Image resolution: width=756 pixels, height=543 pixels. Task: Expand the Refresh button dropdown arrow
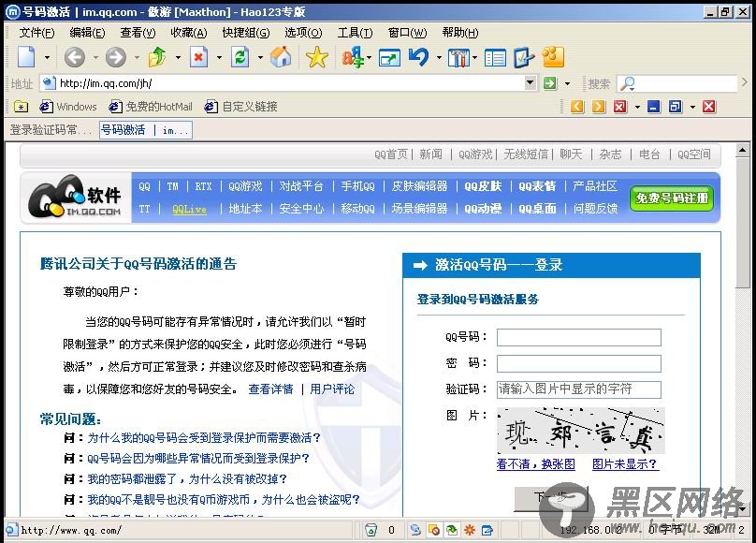click(x=260, y=57)
